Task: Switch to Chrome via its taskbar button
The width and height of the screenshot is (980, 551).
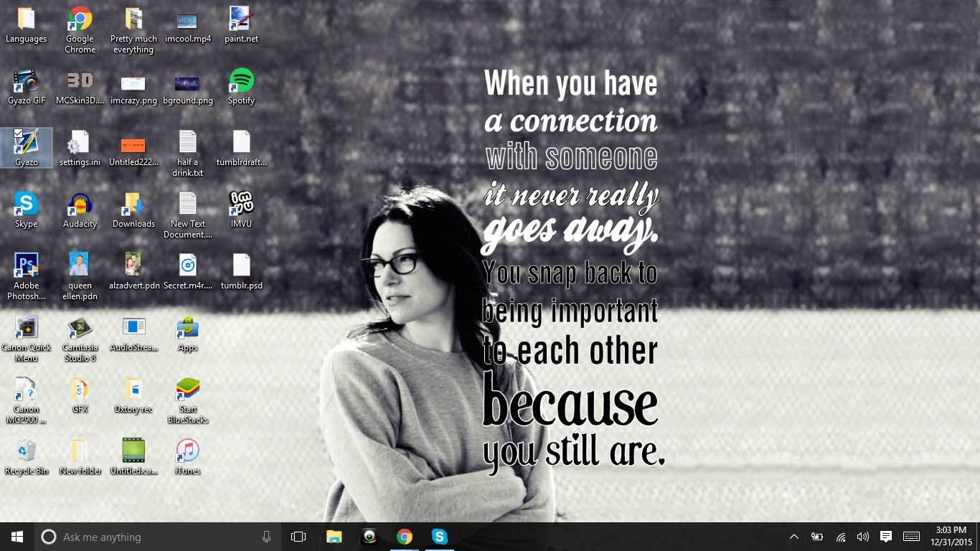Action: click(x=404, y=537)
